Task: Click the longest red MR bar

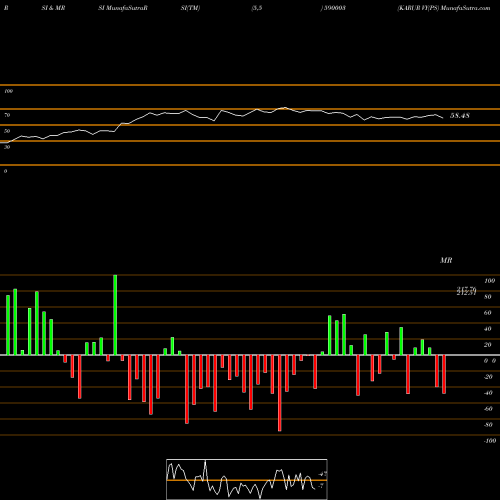Action: click(279, 393)
